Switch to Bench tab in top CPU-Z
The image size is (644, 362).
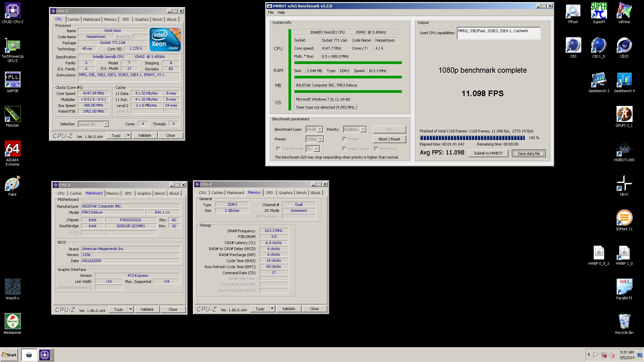tap(157, 19)
